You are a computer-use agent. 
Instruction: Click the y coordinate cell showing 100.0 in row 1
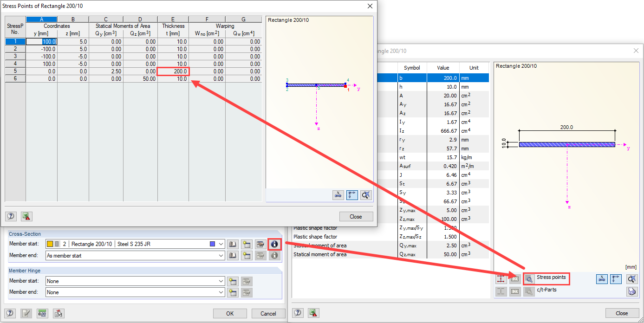42,41
